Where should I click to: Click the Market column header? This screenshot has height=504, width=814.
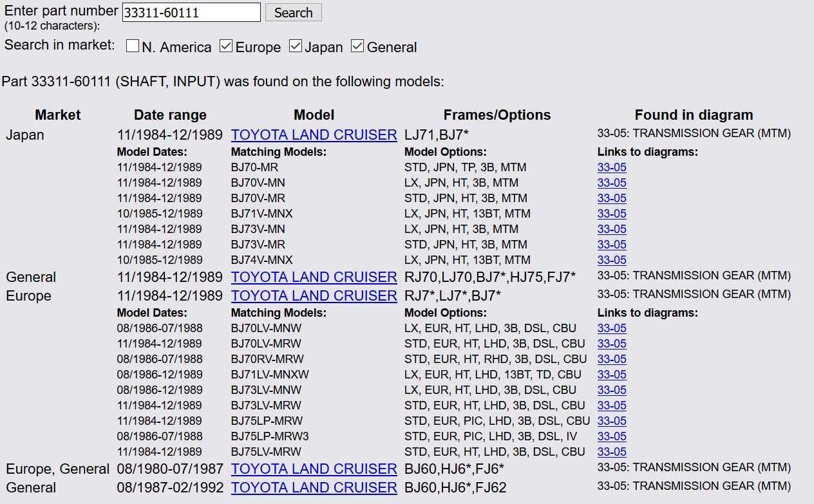(x=58, y=115)
